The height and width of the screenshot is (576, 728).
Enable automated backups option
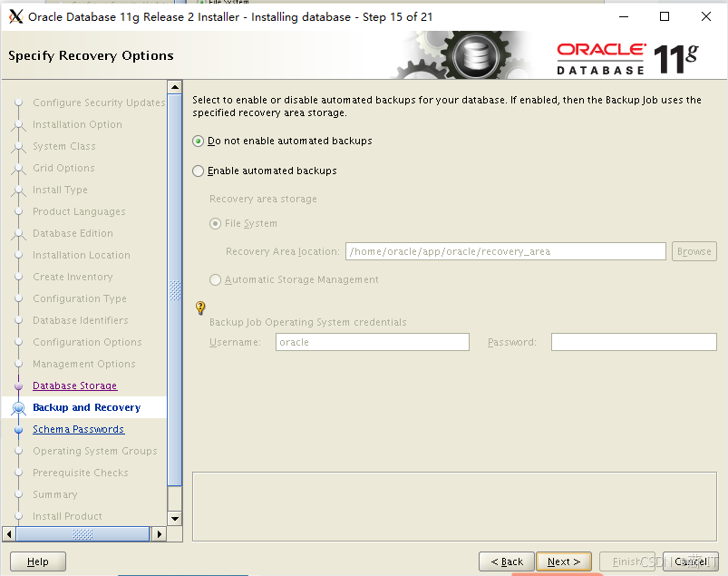point(199,171)
